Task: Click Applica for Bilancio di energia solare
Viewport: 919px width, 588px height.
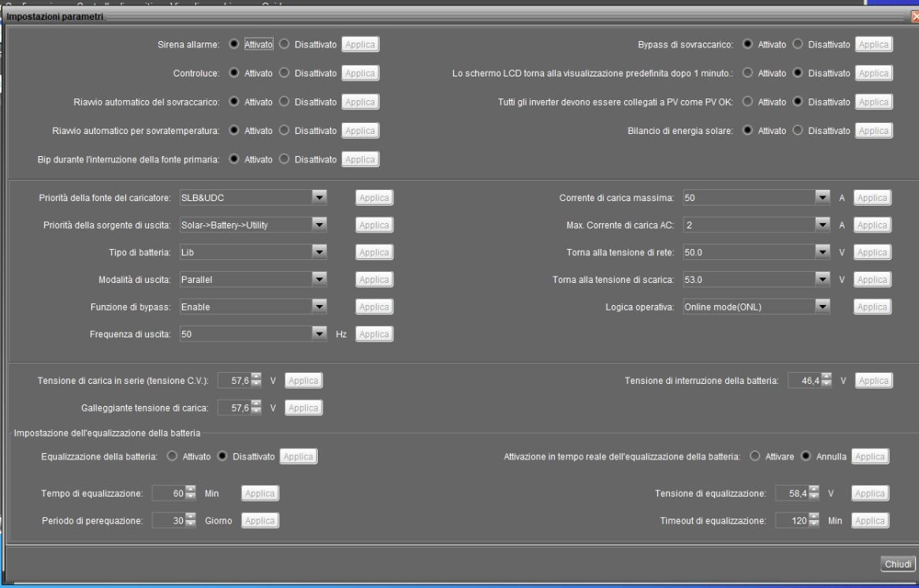Action: click(874, 131)
